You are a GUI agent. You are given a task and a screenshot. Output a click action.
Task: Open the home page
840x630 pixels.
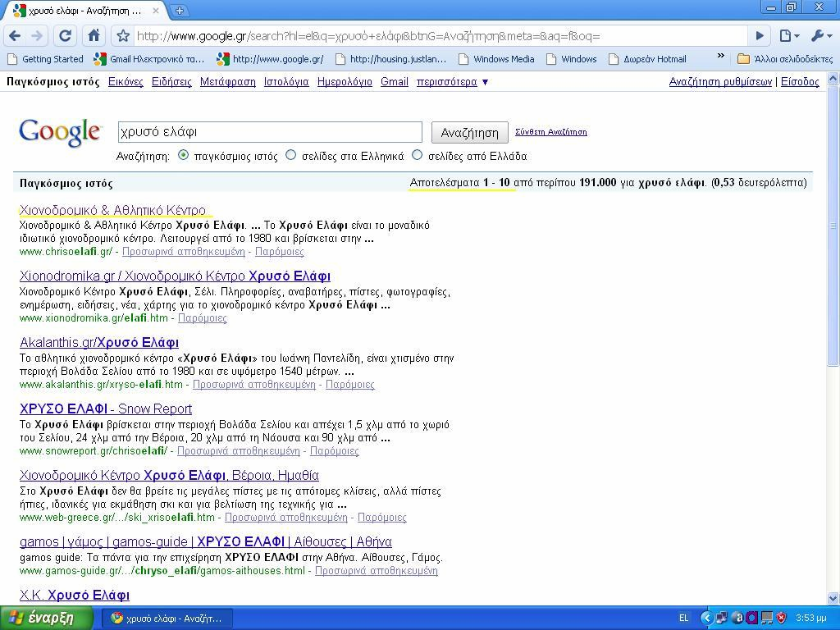(94, 36)
